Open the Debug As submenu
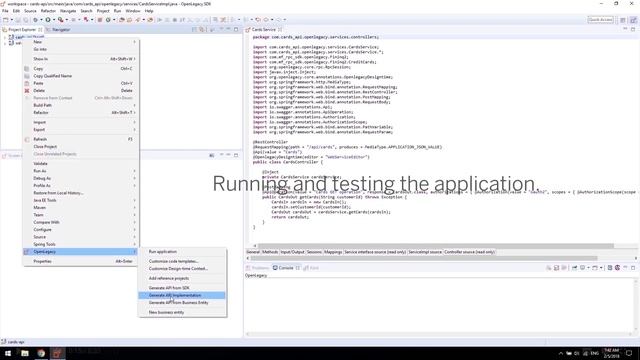 point(80,178)
